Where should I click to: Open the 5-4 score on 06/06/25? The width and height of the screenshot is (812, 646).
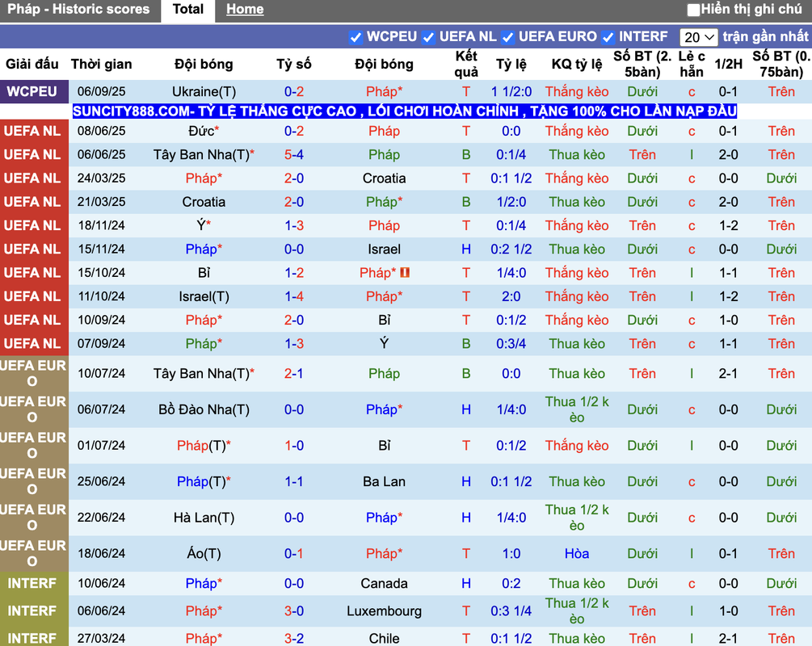(293, 155)
